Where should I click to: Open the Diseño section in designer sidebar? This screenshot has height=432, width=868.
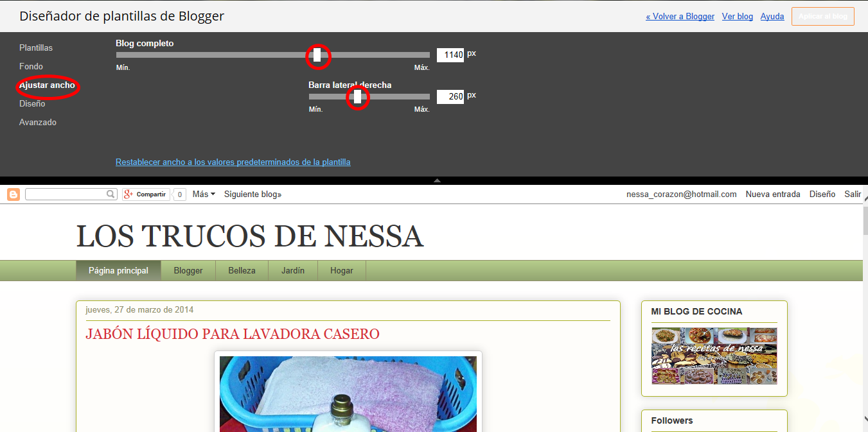pos(32,103)
